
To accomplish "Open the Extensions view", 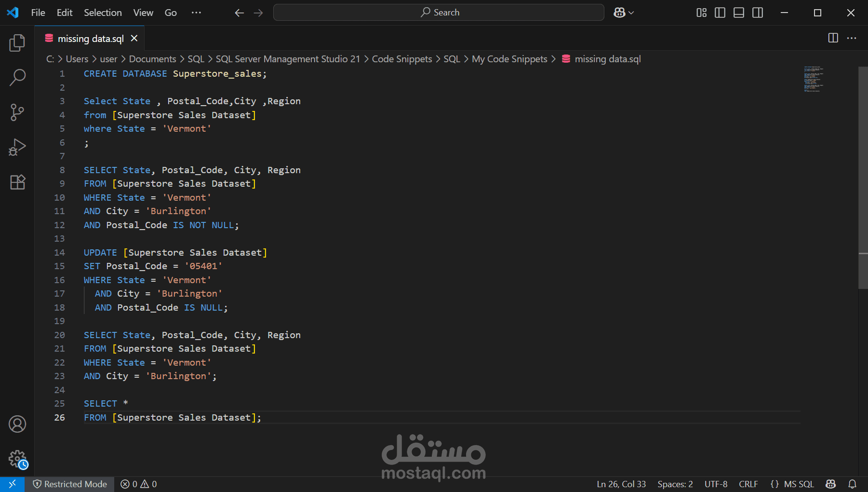I will coord(17,182).
